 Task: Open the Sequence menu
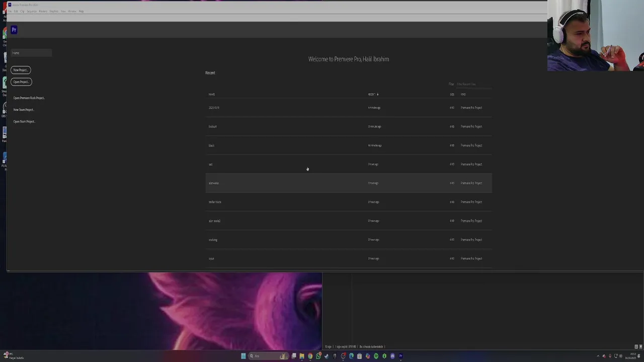click(32, 11)
